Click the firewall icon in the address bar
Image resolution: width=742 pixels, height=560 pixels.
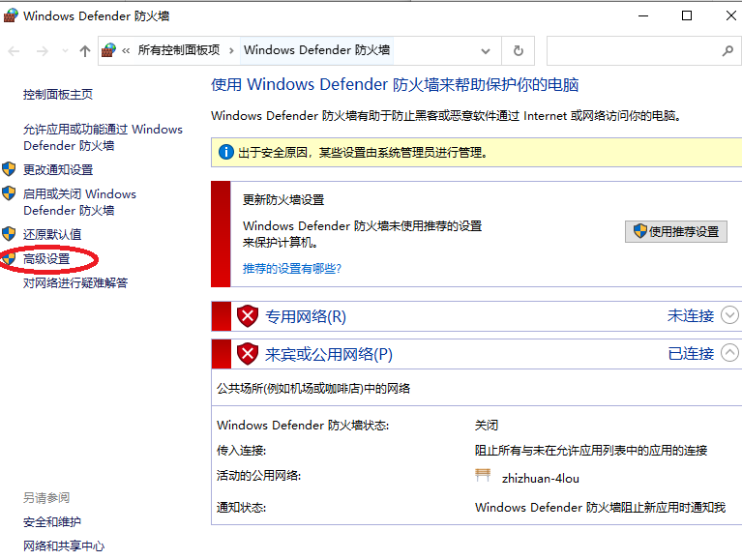pyautogui.click(x=109, y=50)
